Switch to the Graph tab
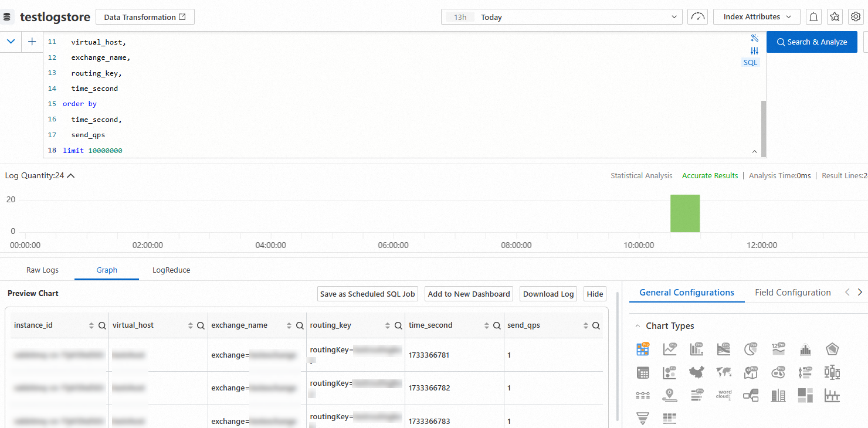The height and width of the screenshot is (428, 868). click(107, 270)
